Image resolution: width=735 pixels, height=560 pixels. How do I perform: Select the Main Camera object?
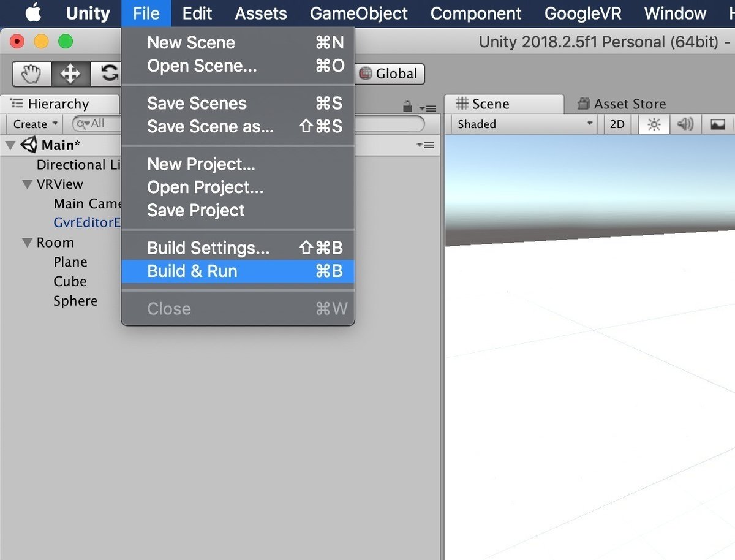coord(88,203)
